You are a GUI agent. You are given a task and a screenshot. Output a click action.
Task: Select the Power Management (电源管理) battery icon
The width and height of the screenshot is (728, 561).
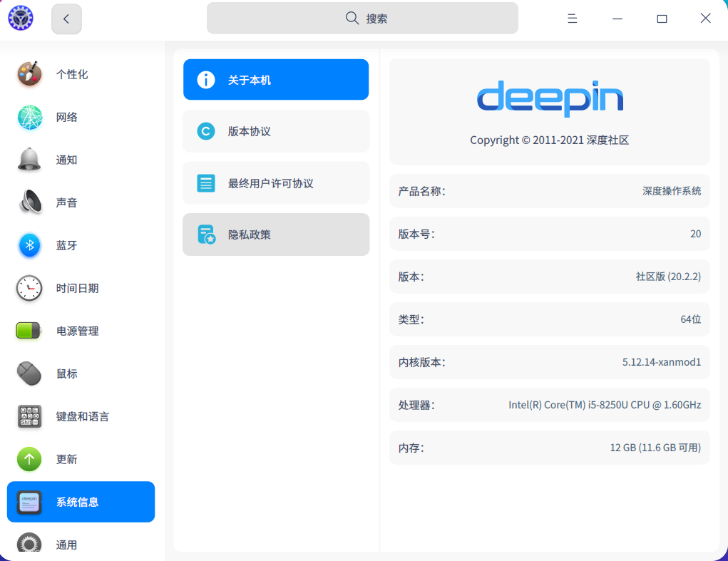point(29,331)
